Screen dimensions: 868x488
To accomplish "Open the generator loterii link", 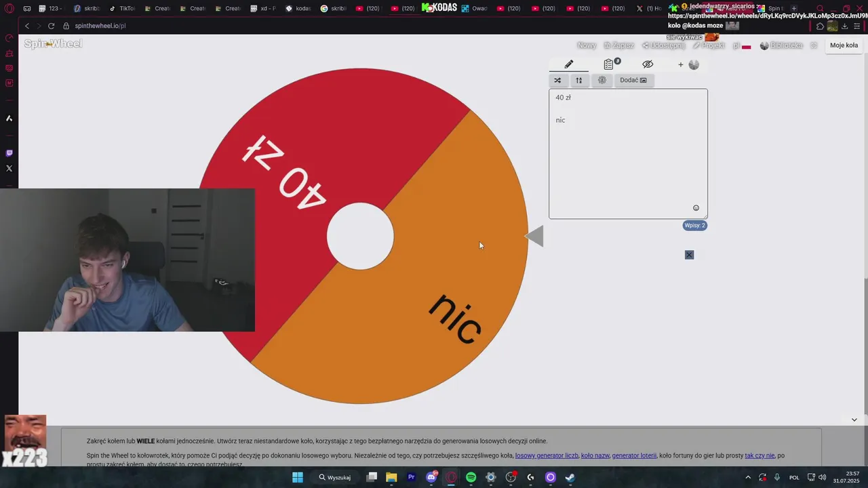I will click(634, 455).
